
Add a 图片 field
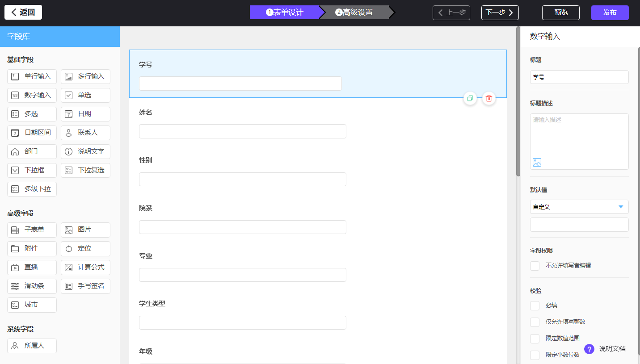(85, 230)
